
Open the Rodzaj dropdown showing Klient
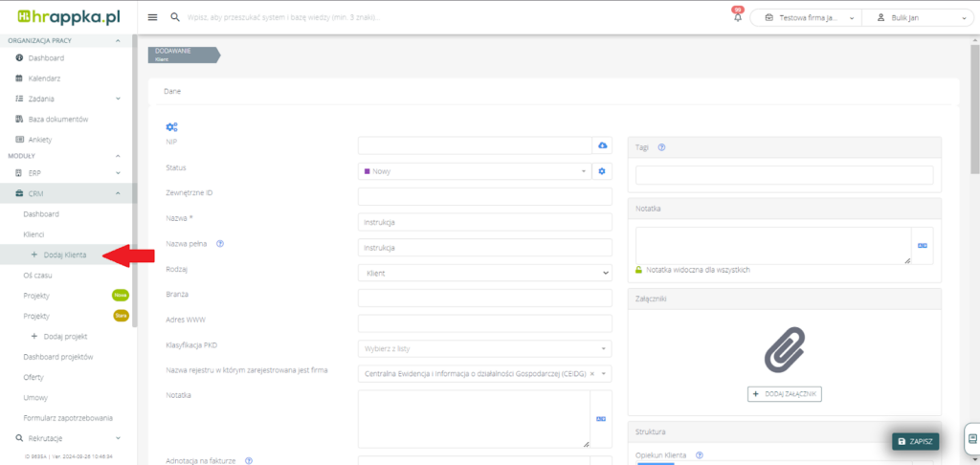point(483,273)
